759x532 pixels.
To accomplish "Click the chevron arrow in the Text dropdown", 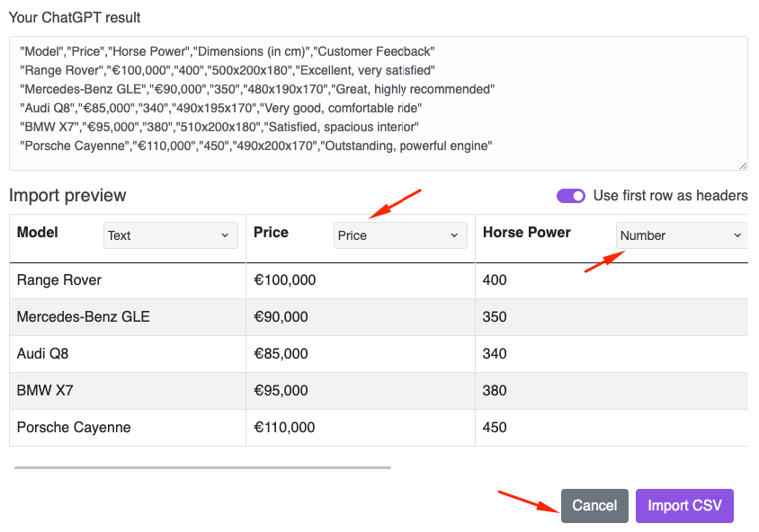I will tap(225, 235).
